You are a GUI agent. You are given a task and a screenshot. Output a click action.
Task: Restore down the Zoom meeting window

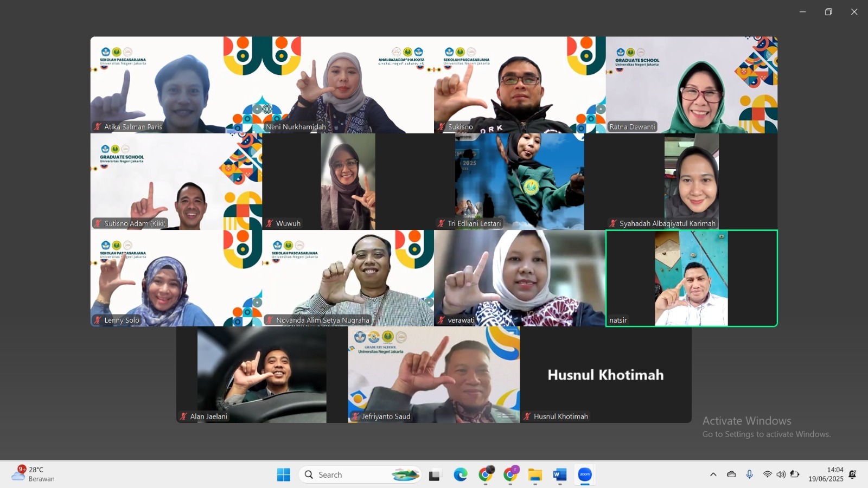point(828,12)
